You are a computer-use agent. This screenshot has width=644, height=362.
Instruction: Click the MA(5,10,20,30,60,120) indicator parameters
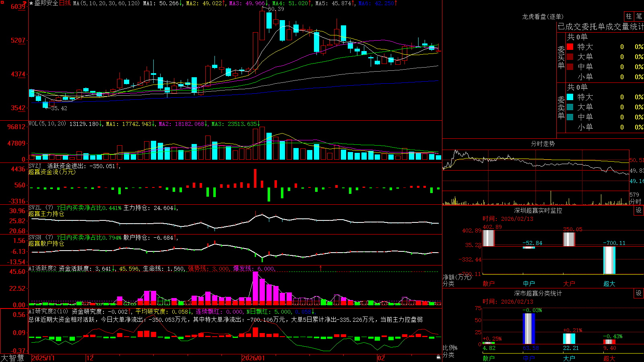(107, 3)
